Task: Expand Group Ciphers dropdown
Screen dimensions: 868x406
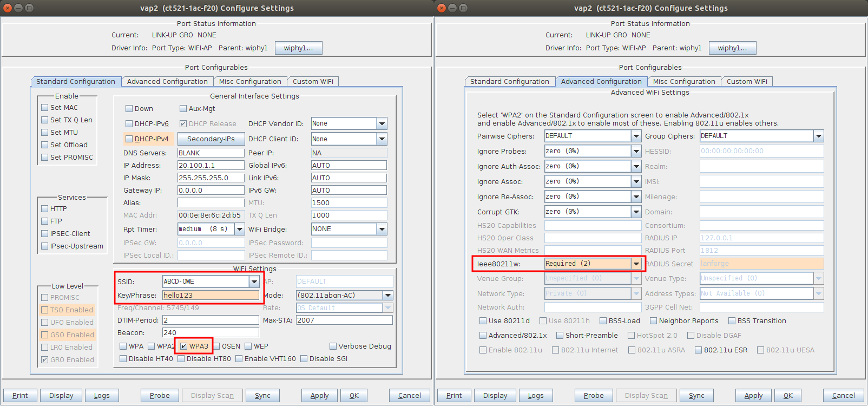Action: 819,136
